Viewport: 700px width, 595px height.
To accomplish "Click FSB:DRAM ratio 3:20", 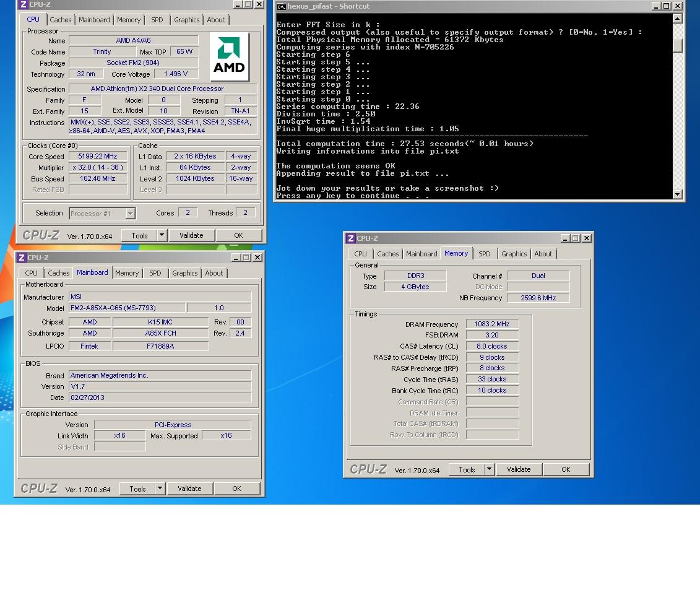I will (492, 336).
